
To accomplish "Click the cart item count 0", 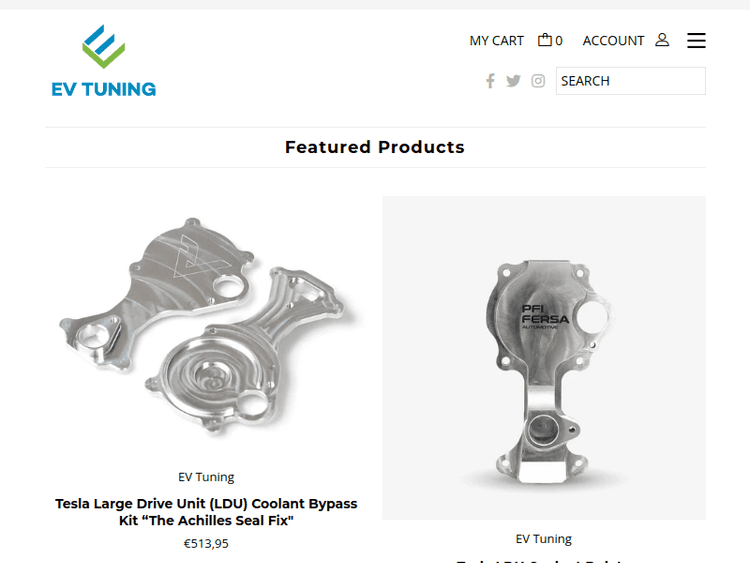I will coord(559,41).
